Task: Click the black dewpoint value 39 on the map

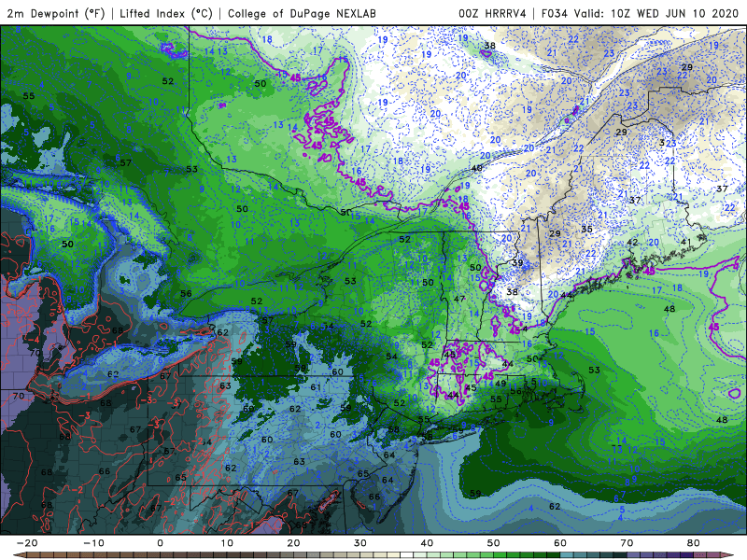Action: click(x=517, y=263)
